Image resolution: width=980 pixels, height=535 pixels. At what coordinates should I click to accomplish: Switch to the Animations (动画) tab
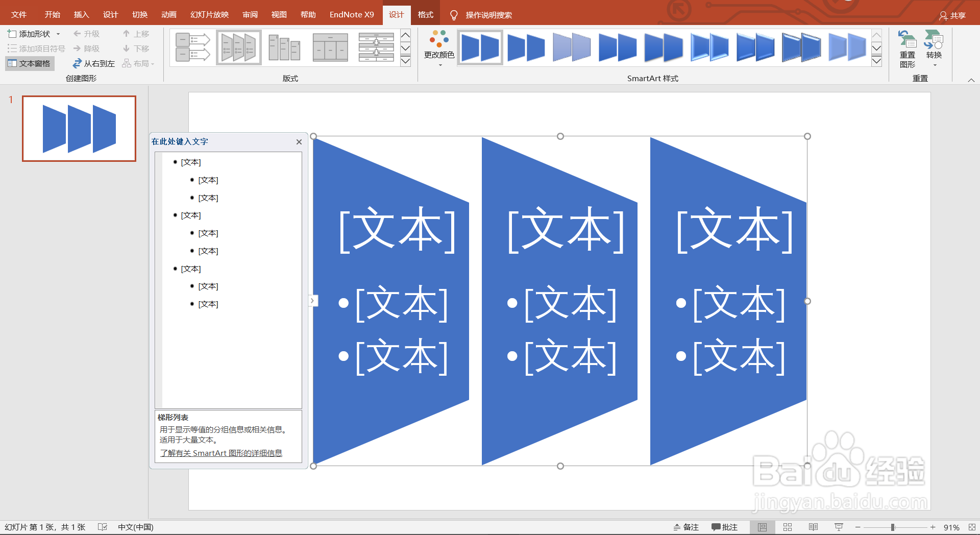[169, 15]
